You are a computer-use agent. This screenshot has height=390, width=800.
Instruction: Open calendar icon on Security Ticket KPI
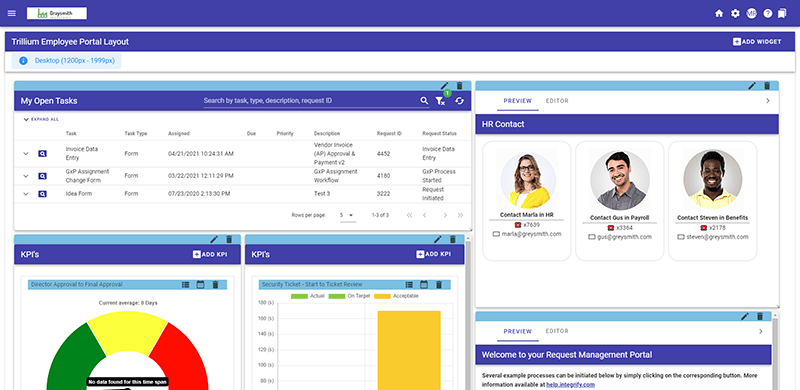tap(424, 285)
